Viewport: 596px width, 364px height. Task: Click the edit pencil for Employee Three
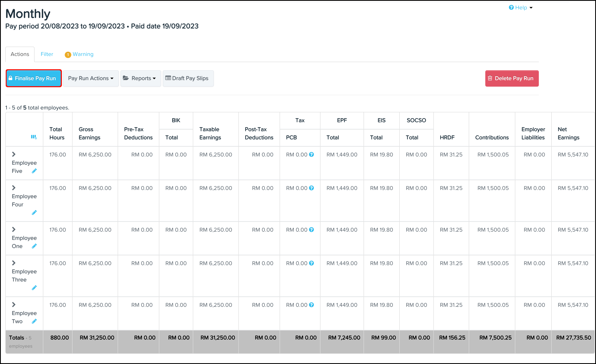[x=34, y=288]
